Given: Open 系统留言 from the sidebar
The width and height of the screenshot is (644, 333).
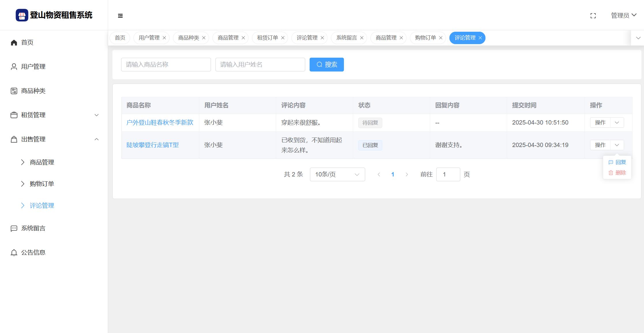Looking at the screenshot, I should pos(33,228).
